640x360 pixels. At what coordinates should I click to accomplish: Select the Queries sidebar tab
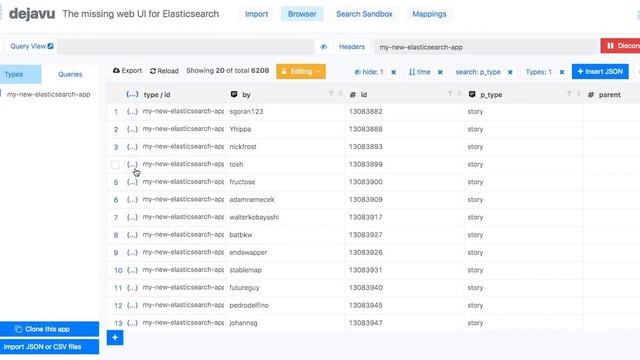tap(70, 74)
